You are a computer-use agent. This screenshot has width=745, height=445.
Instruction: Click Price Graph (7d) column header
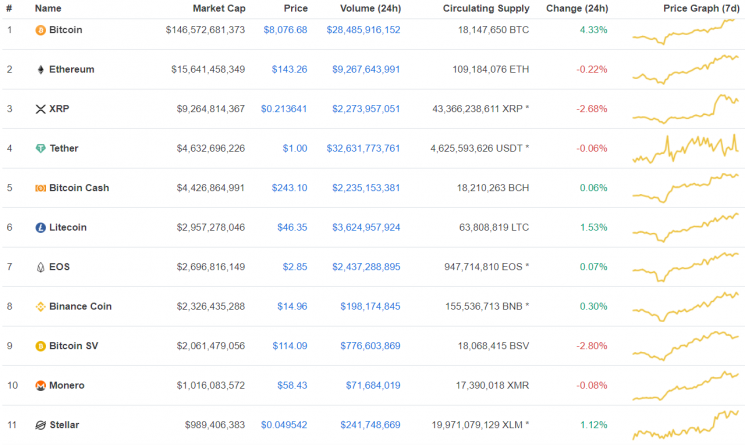click(701, 9)
